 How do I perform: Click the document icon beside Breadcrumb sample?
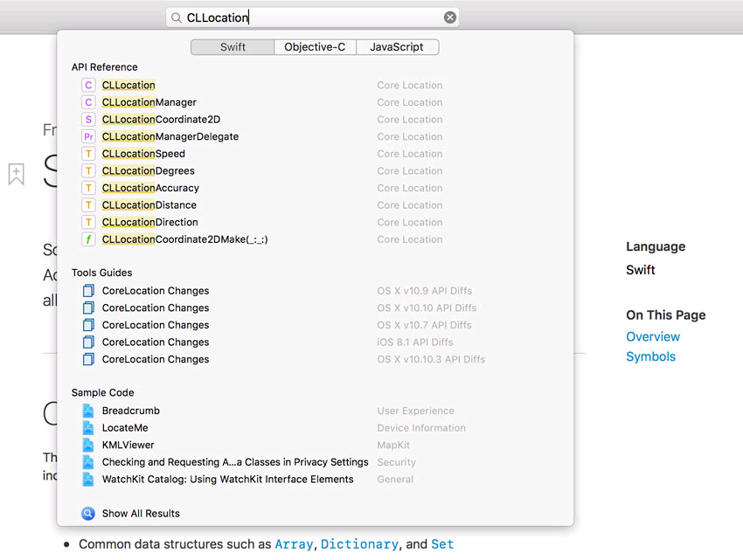(x=88, y=411)
